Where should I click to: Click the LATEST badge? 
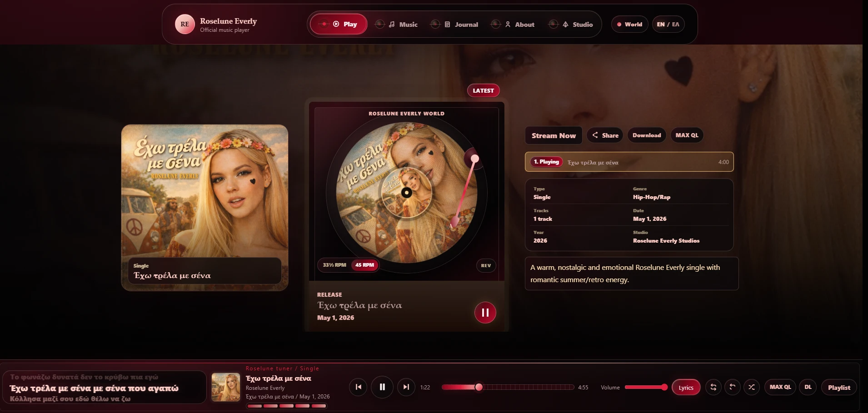tap(483, 90)
